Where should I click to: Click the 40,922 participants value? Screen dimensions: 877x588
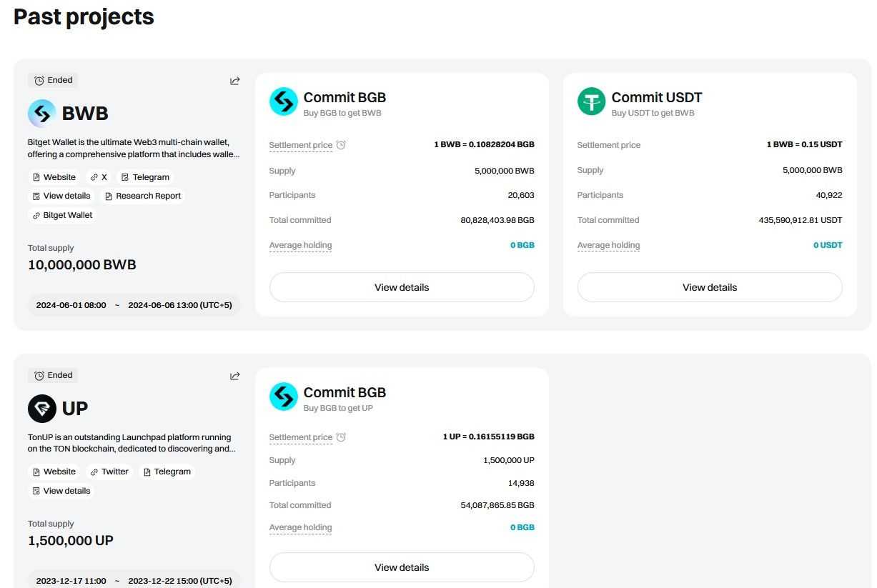pyautogui.click(x=829, y=195)
